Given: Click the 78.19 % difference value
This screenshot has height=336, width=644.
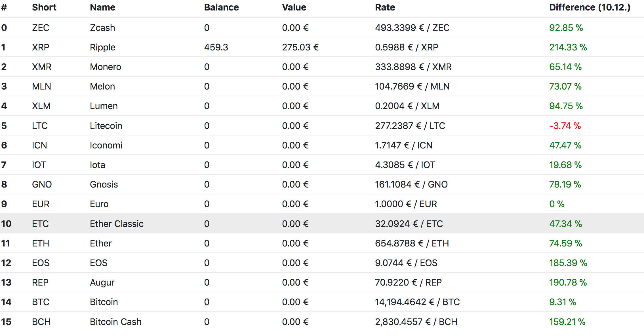Looking at the screenshot, I should coord(565,184).
